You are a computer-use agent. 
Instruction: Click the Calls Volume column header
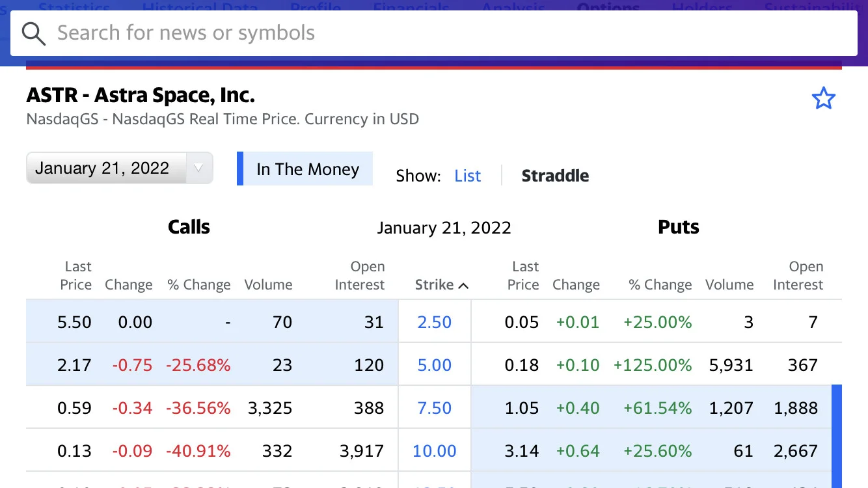(x=268, y=285)
